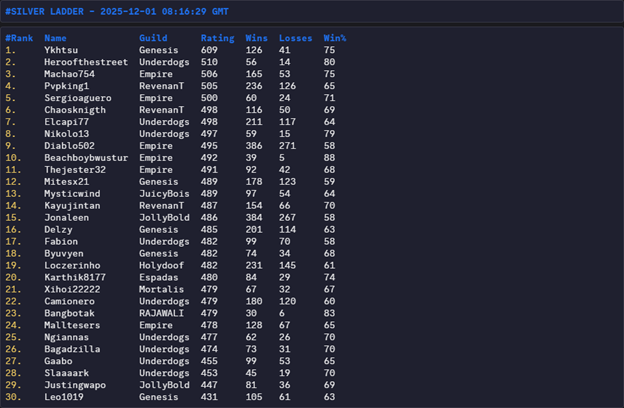624x408 pixels.
Task: Click the Losses column header
Action: tap(294, 38)
